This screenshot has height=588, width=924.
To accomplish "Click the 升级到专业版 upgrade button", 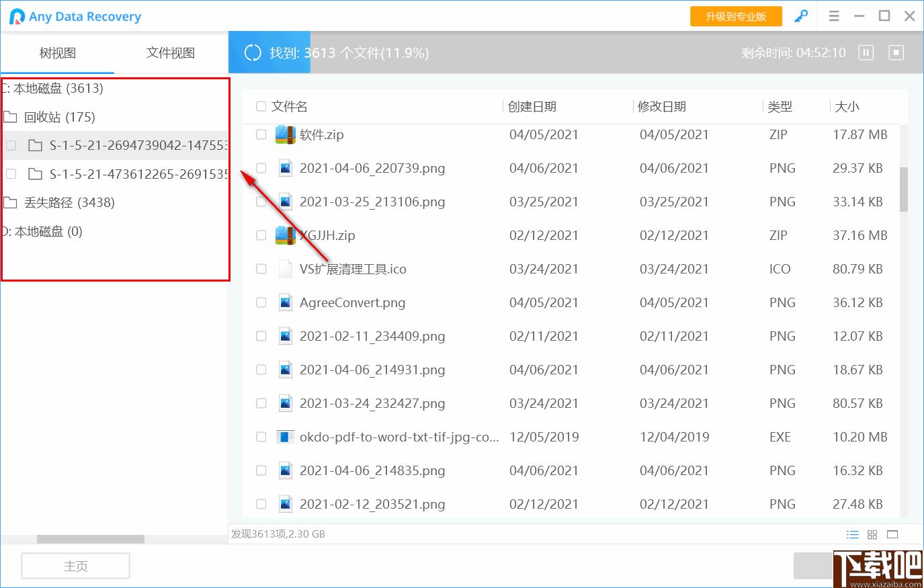I will pos(736,16).
